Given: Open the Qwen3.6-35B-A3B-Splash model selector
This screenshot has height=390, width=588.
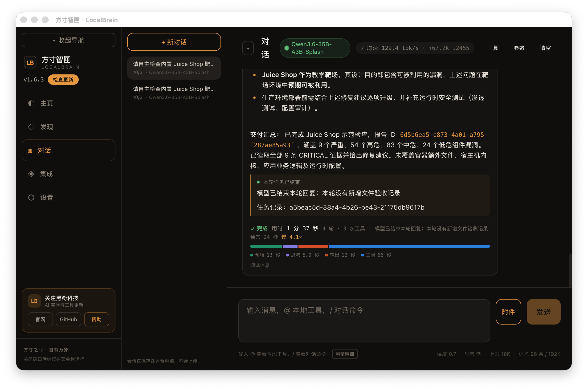Looking at the screenshot, I should pos(315,48).
